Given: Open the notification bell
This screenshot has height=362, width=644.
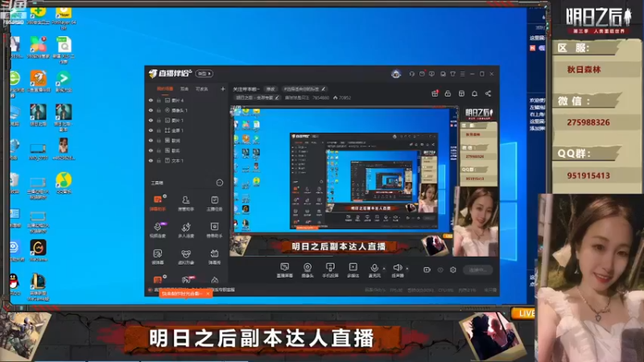Looking at the screenshot, I should click(x=474, y=93).
